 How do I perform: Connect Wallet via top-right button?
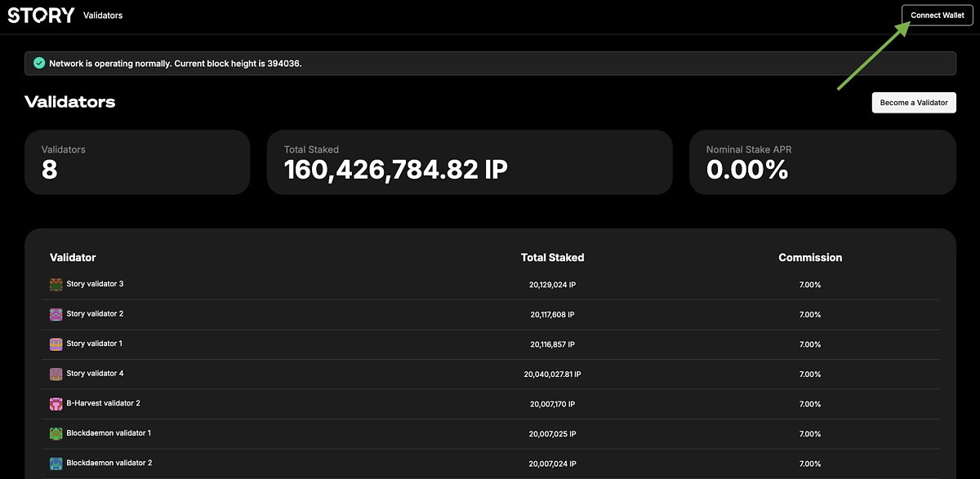tap(937, 16)
